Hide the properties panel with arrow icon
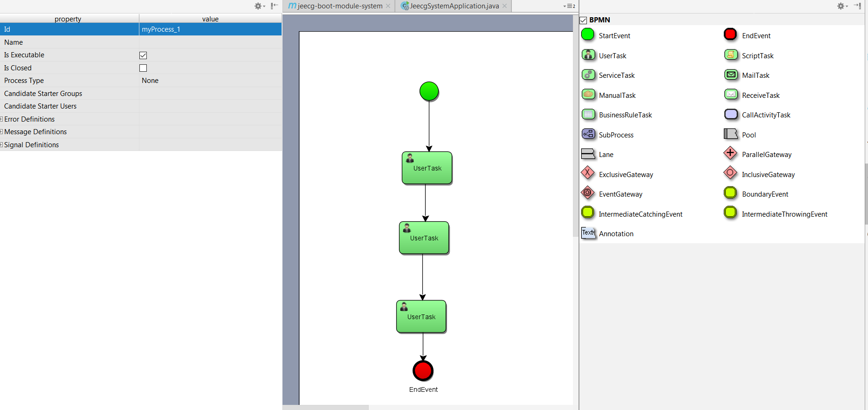Viewport: 868px width, 410px height. (274, 6)
